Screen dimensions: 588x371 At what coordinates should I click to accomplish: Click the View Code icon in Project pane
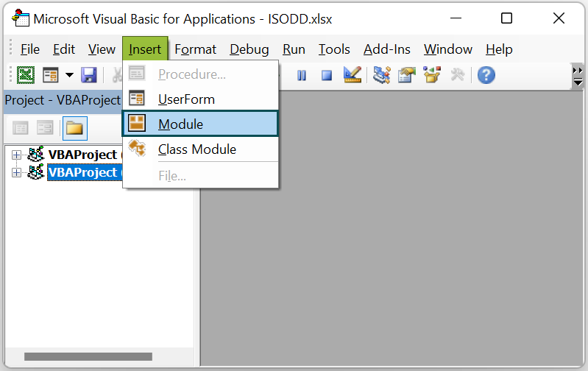[21, 128]
